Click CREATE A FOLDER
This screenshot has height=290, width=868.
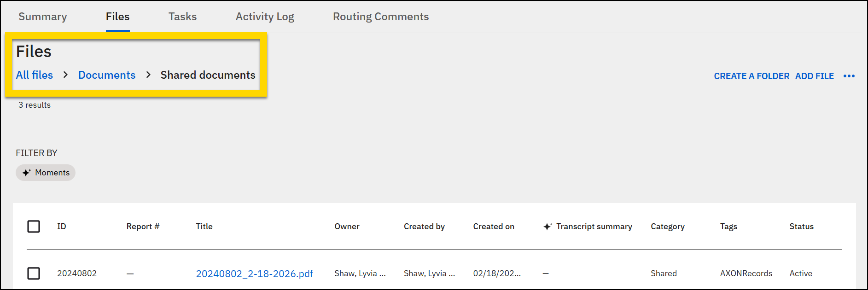[x=751, y=76]
